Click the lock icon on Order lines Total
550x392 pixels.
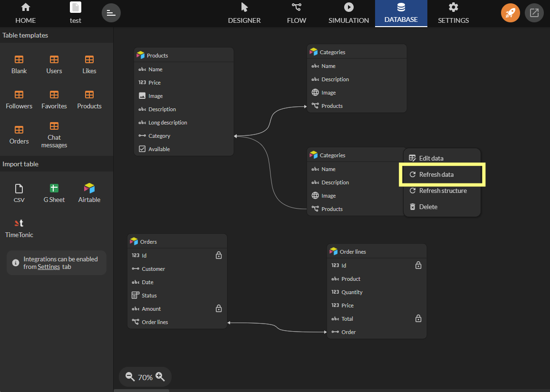coord(418,319)
